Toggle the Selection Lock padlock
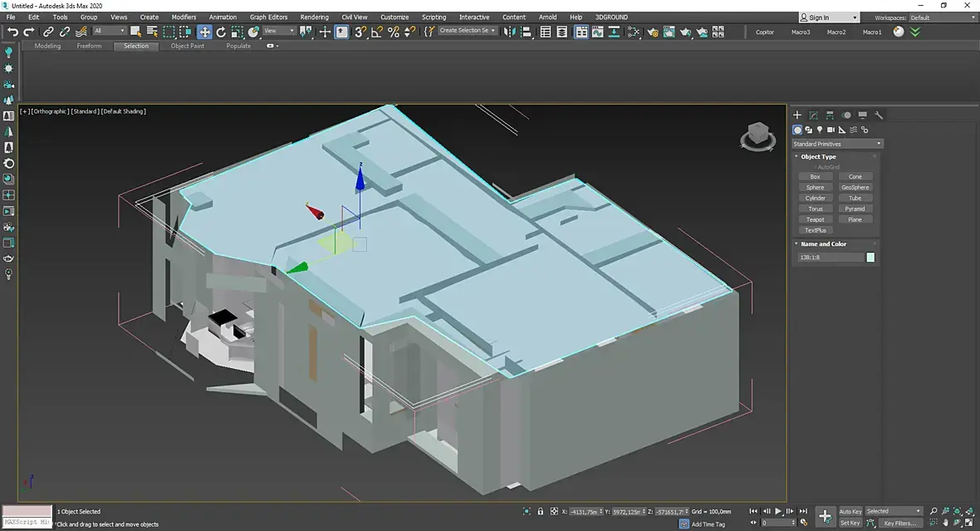The image size is (980, 531). coord(541,511)
